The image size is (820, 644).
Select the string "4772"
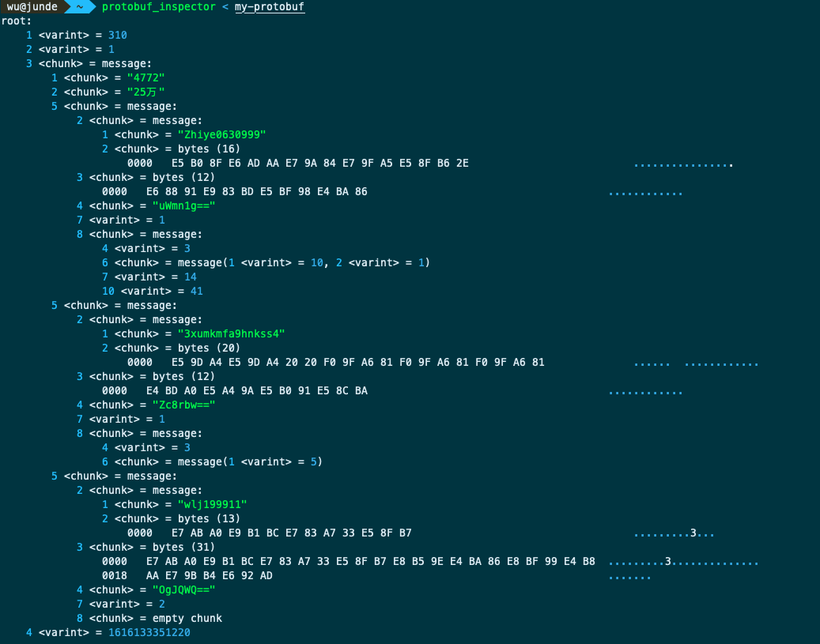coord(146,78)
